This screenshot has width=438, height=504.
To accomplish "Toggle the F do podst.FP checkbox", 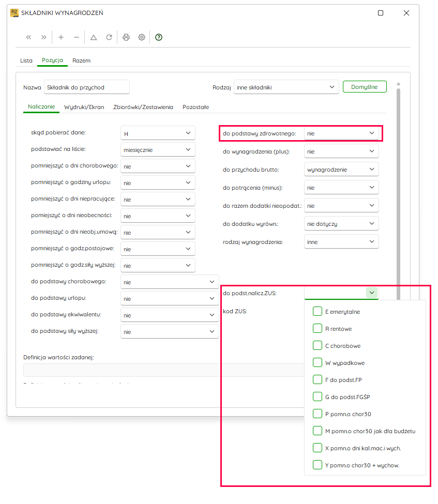I will pos(318,379).
